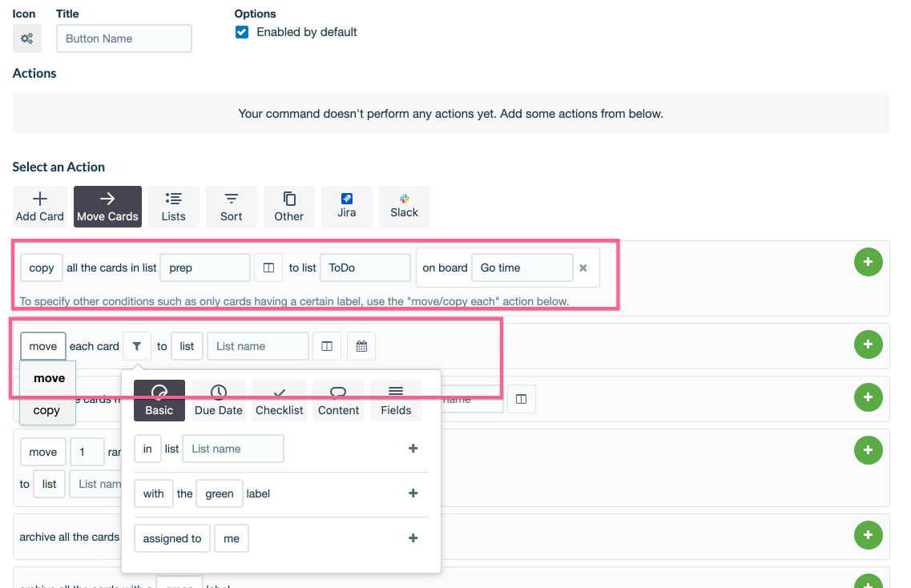Click the Button Name title field
The width and height of the screenshot is (911, 588).
123,38
